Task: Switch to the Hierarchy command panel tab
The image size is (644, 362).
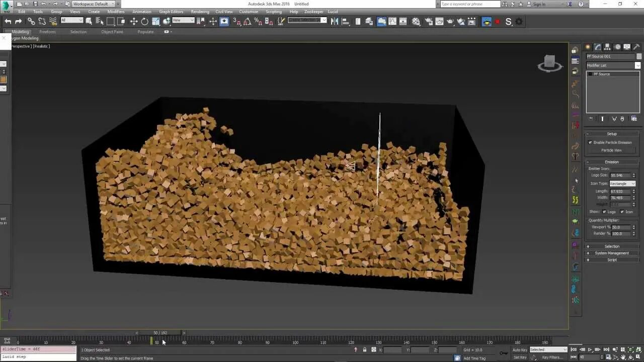Action: click(x=608, y=47)
